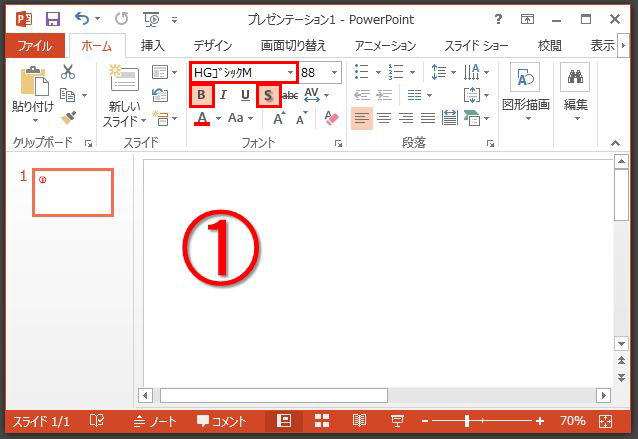Screen dimensions: 638x439
Task: Open the アニメーション tab
Action: click(385, 46)
